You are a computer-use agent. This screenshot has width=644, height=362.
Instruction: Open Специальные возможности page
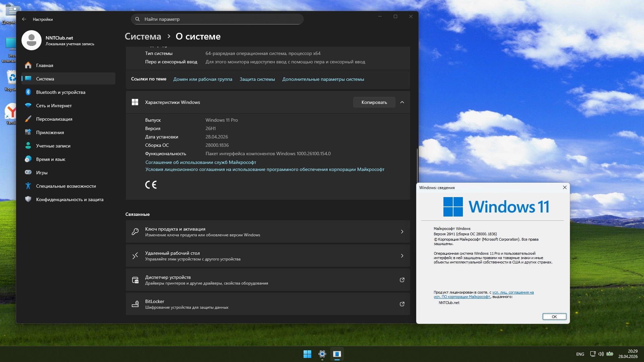click(66, 186)
